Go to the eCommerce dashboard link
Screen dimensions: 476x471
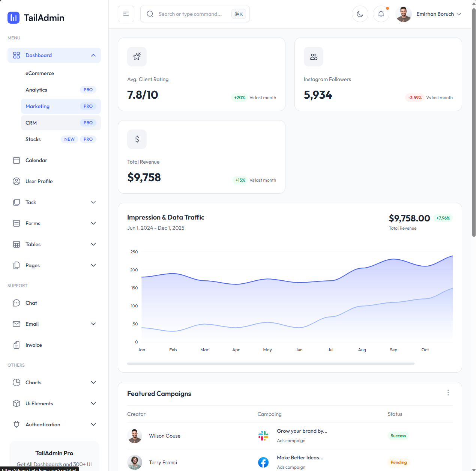40,73
